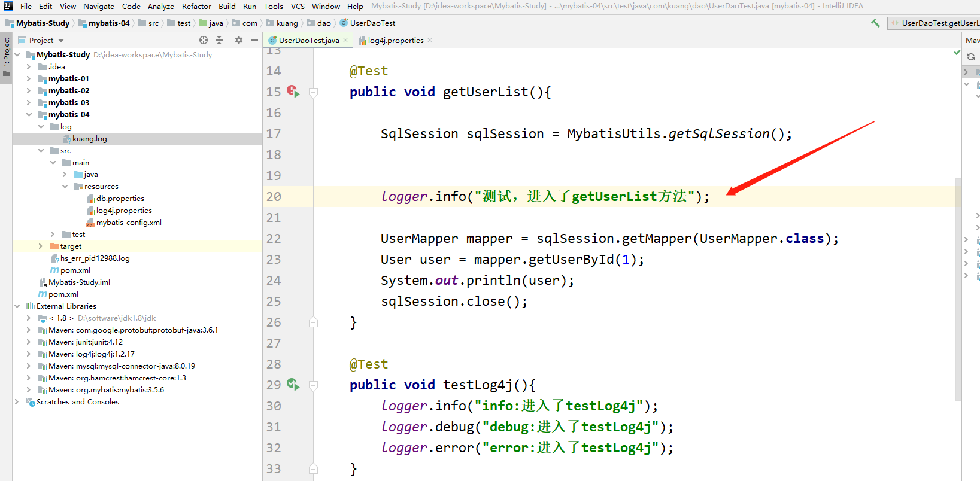980x481 pixels.
Task: Fold getUserList method at line 15
Action: point(313,92)
